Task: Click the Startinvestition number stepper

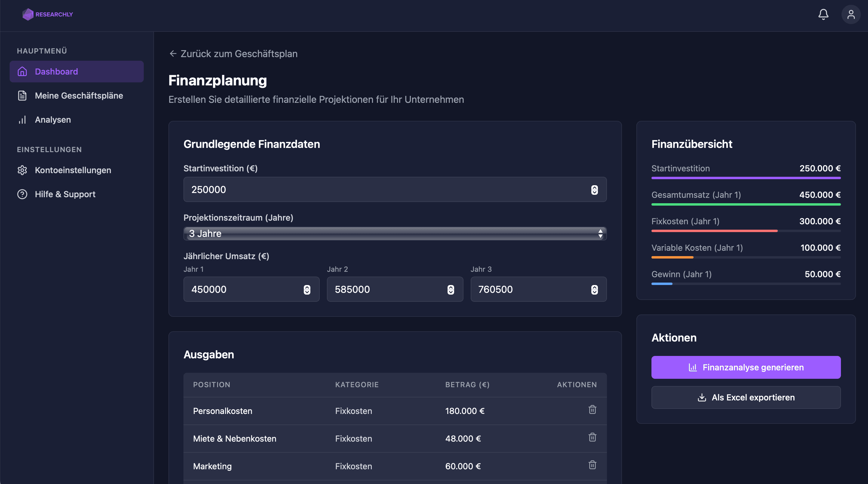Action: click(x=594, y=190)
